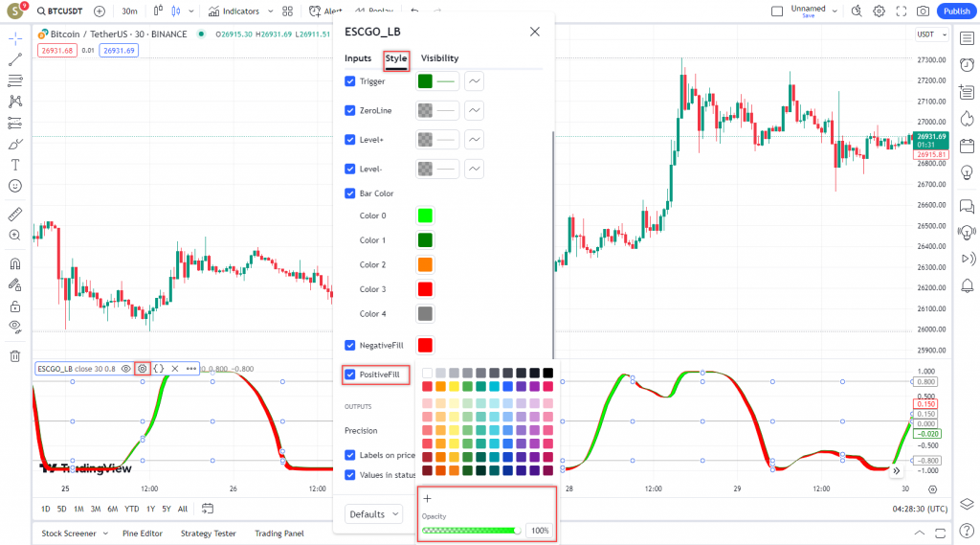Image resolution: width=980 pixels, height=545 pixels.
Task: Activate the zoom in tool
Action: tap(15, 236)
